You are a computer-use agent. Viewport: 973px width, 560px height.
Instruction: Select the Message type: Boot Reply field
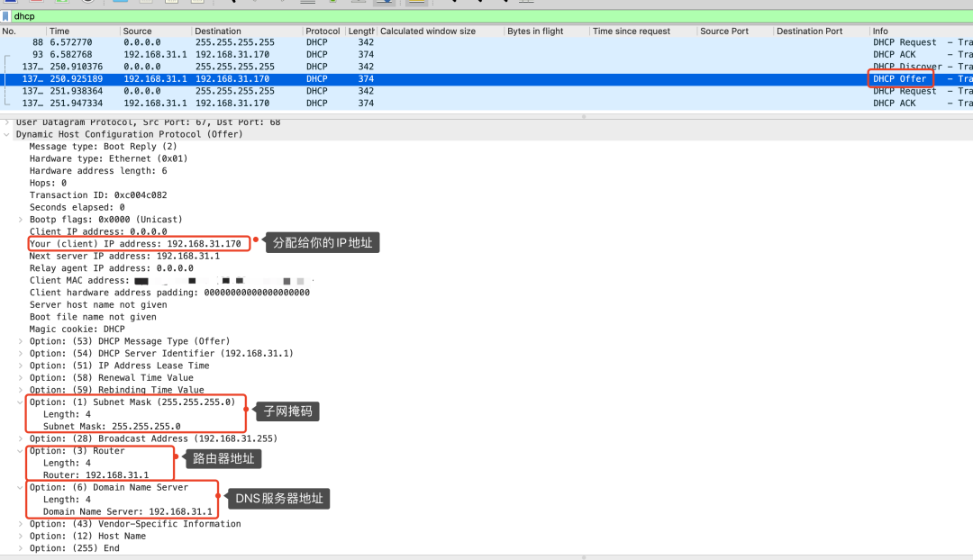(x=103, y=147)
